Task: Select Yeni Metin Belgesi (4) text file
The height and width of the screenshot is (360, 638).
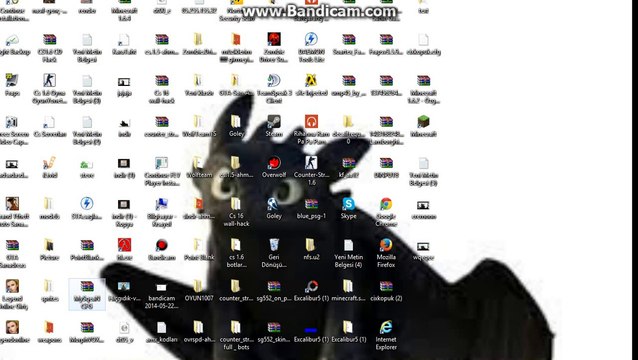Action: pyautogui.click(x=349, y=253)
